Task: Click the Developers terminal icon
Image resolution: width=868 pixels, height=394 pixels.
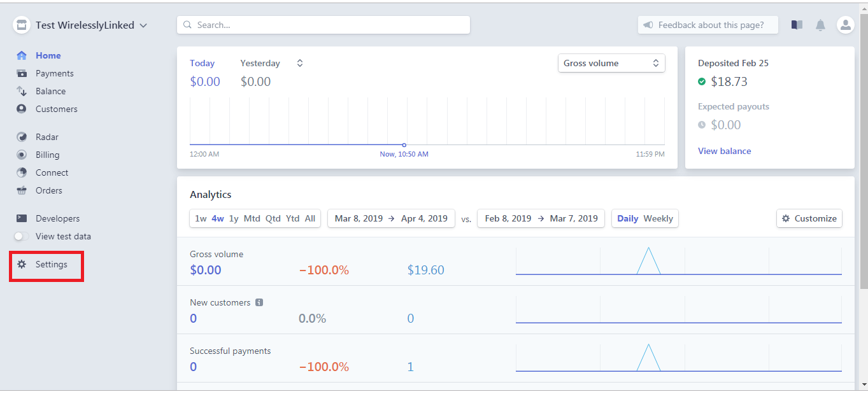Action: tap(22, 218)
